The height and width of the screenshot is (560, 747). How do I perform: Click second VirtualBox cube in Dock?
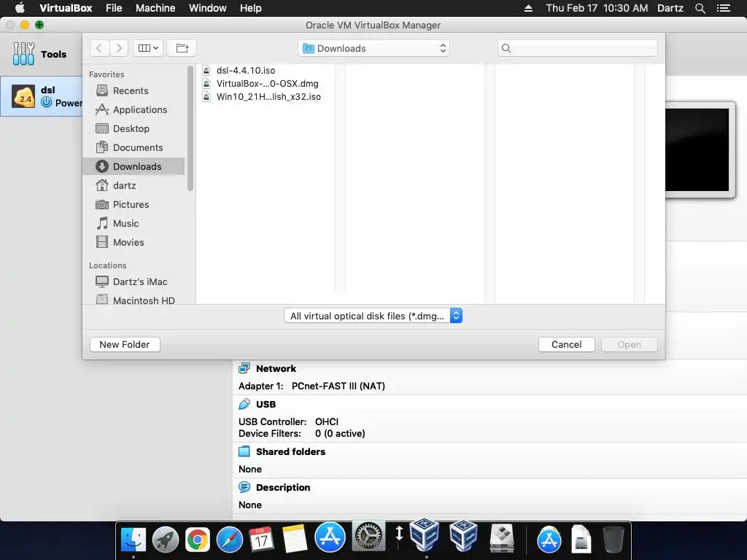(463, 536)
